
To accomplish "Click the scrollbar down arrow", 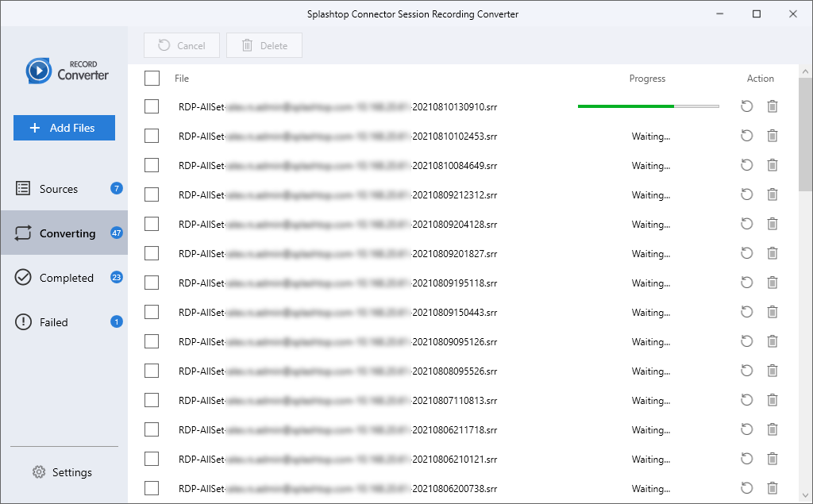I will pyautogui.click(x=805, y=496).
